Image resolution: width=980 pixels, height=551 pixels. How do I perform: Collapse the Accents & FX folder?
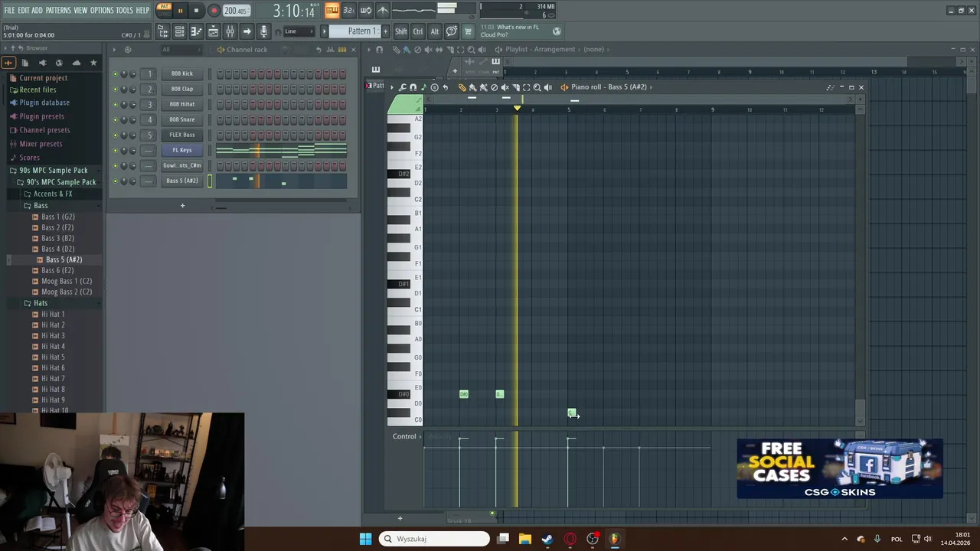click(x=52, y=194)
